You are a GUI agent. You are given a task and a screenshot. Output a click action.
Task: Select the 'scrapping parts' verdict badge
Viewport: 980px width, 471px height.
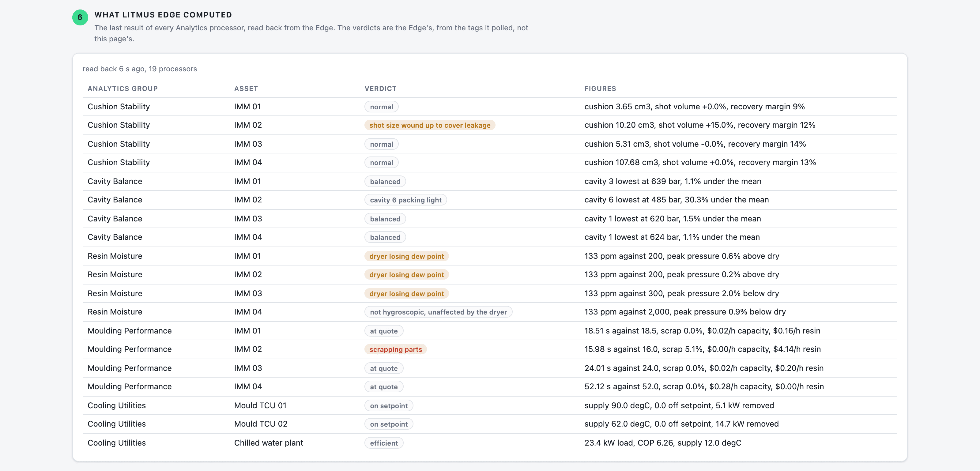[395, 349]
